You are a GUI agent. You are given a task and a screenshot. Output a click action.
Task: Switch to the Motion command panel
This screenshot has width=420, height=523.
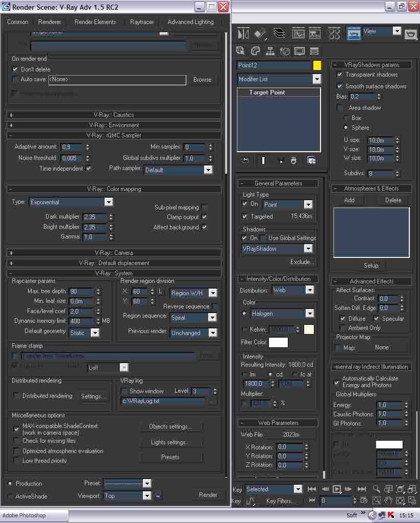(285, 51)
